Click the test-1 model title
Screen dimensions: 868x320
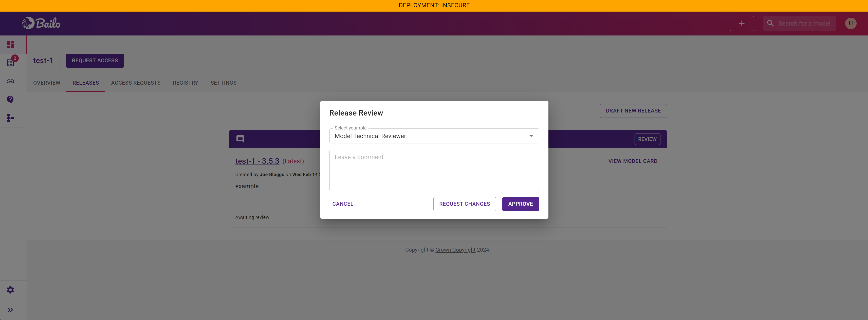(43, 61)
